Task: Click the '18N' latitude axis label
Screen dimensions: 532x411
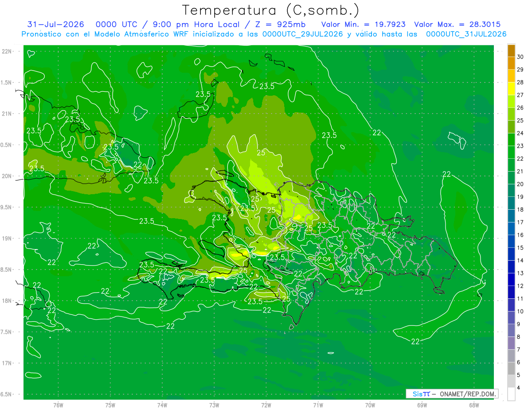Action: 8,301
